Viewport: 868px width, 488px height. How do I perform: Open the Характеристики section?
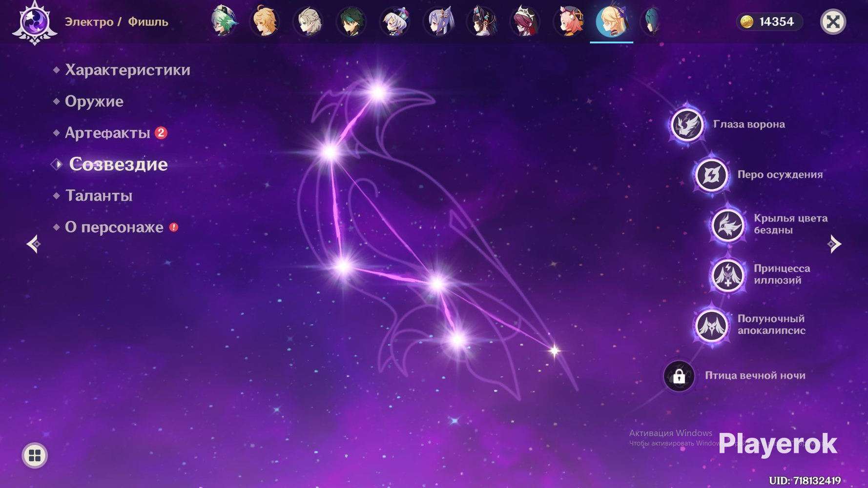coord(127,70)
